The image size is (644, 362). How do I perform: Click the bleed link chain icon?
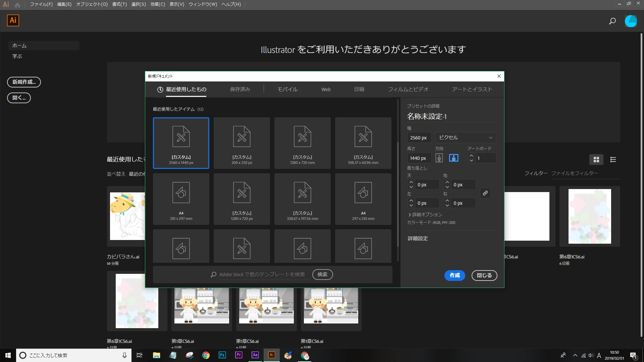pyautogui.click(x=485, y=193)
